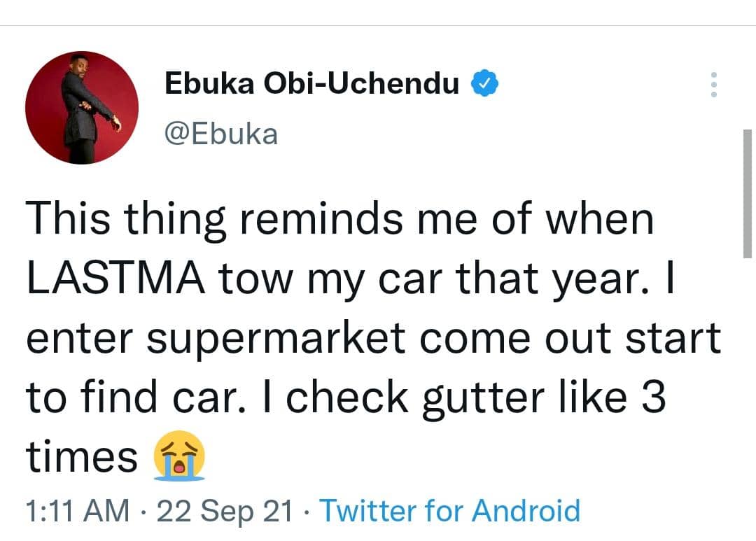Click the word "times" beside the emoji
The height and width of the screenshot is (541, 756).
coord(82,458)
